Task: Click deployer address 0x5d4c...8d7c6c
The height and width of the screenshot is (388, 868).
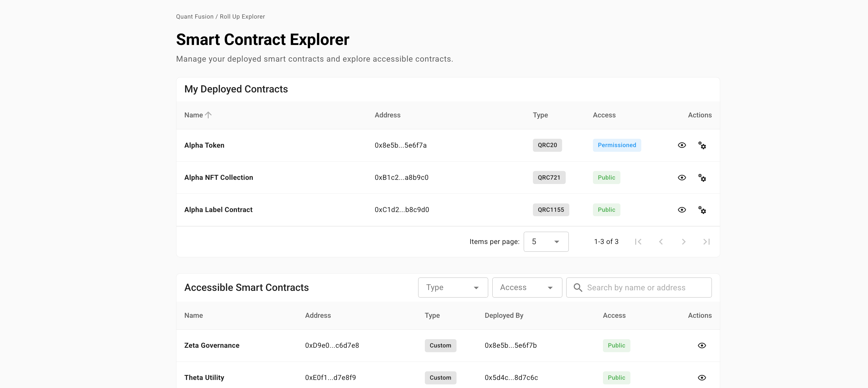Action: click(x=511, y=377)
